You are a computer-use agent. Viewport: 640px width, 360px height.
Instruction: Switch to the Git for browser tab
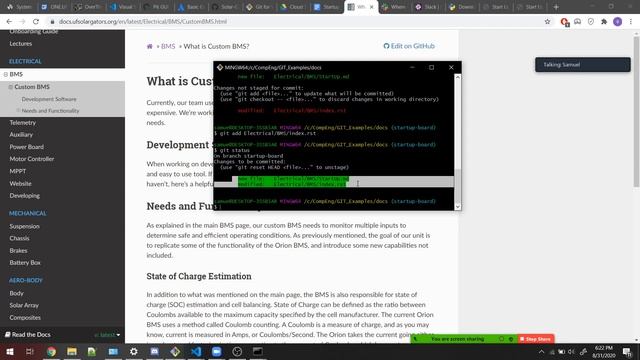(259, 7)
